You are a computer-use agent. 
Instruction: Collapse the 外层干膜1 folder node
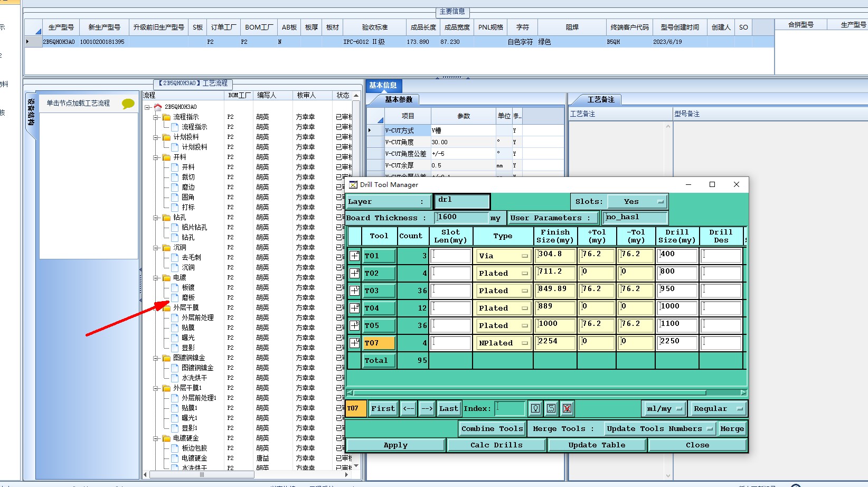tap(156, 388)
